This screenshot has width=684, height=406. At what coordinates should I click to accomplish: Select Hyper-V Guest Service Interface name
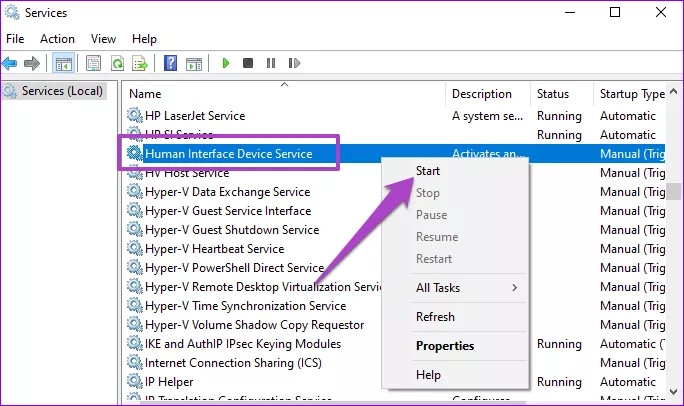[228, 211]
